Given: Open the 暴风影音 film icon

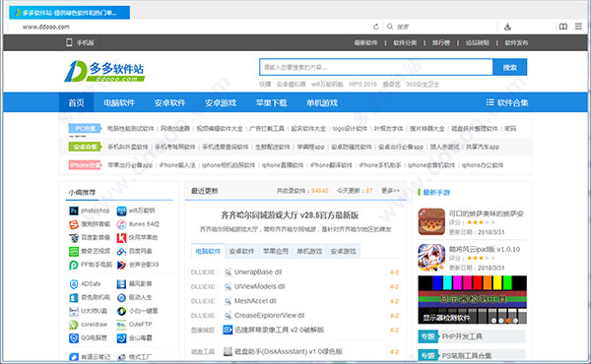Looking at the screenshot, I should 121,284.
